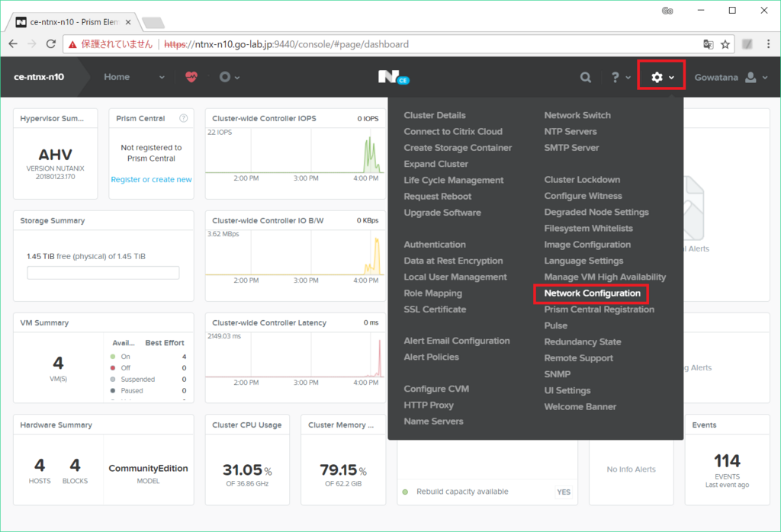Go back in browser

click(x=13, y=43)
